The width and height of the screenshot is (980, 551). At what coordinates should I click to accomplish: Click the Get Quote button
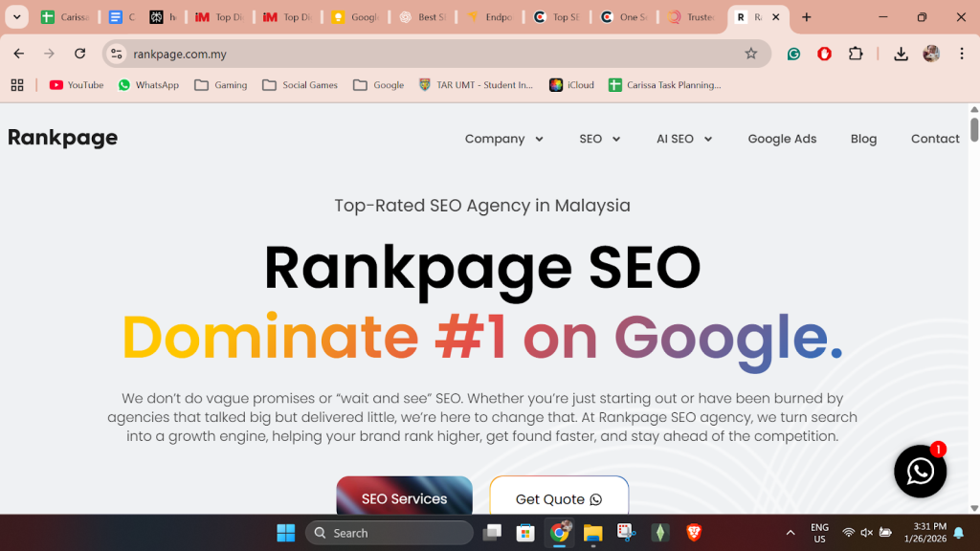pos(559,496)
